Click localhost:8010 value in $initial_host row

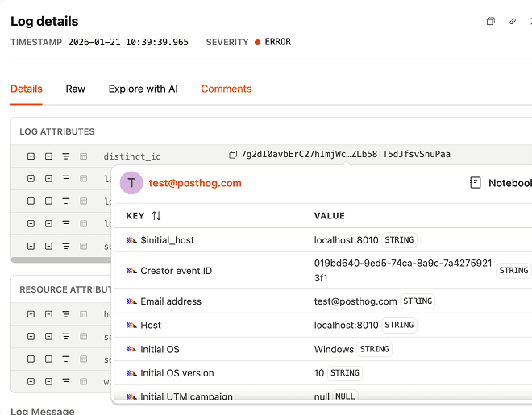(x=346, y=240)
